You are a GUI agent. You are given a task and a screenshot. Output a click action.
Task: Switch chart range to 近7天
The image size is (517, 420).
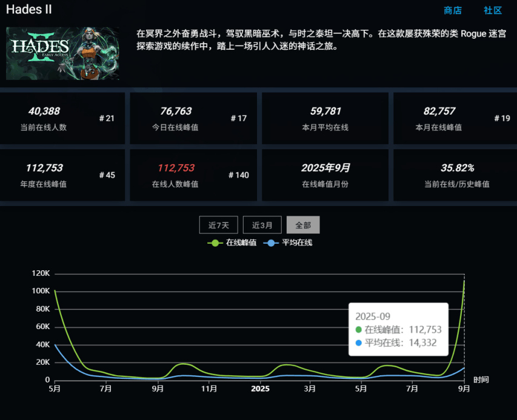(218, 225)
